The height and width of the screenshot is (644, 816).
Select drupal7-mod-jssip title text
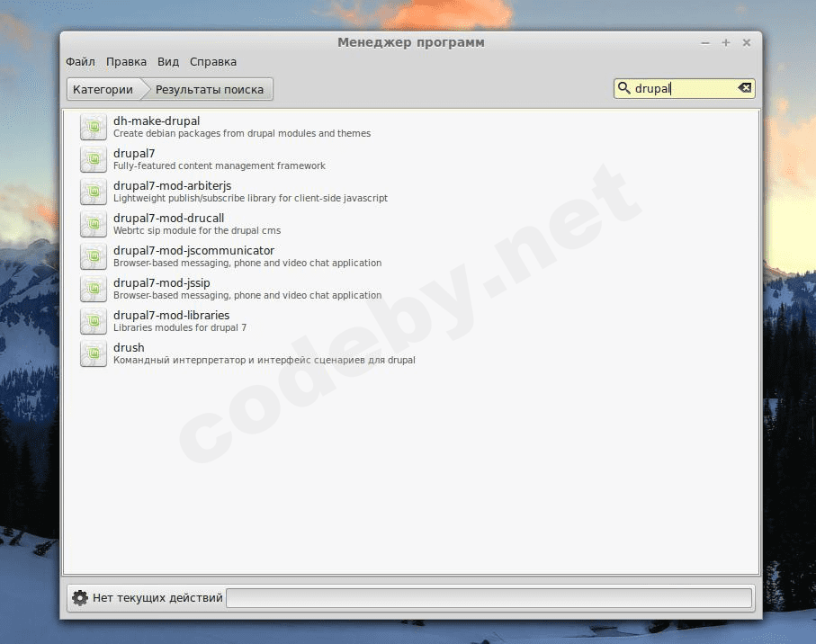coord(162,283)
